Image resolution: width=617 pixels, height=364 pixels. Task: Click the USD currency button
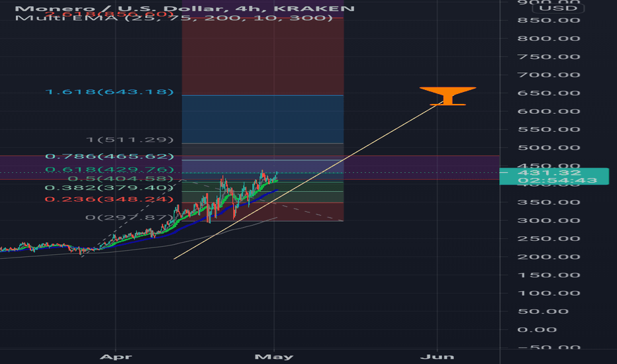(558, 8)
